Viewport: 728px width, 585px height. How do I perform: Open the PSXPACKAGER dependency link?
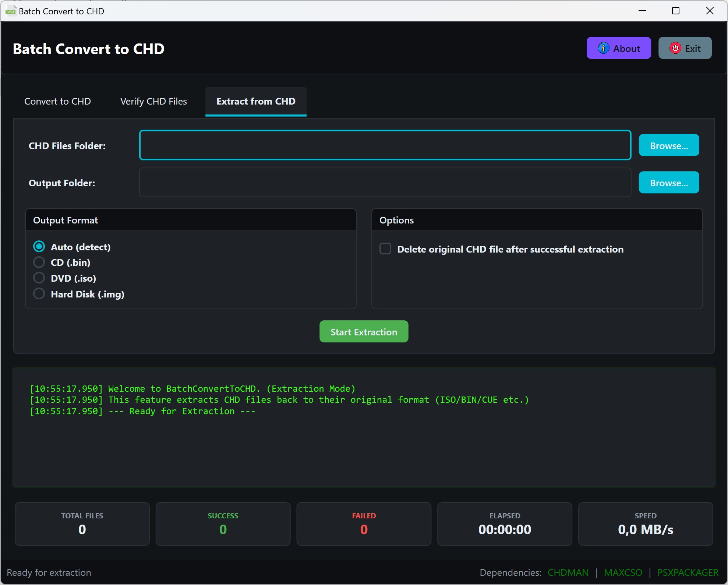click(x=688, y=572)
